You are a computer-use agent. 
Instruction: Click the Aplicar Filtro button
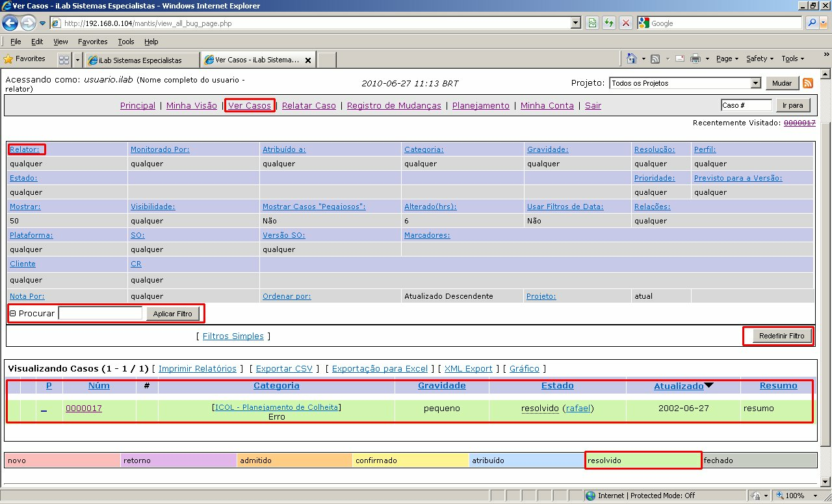(x=172, y=313)
